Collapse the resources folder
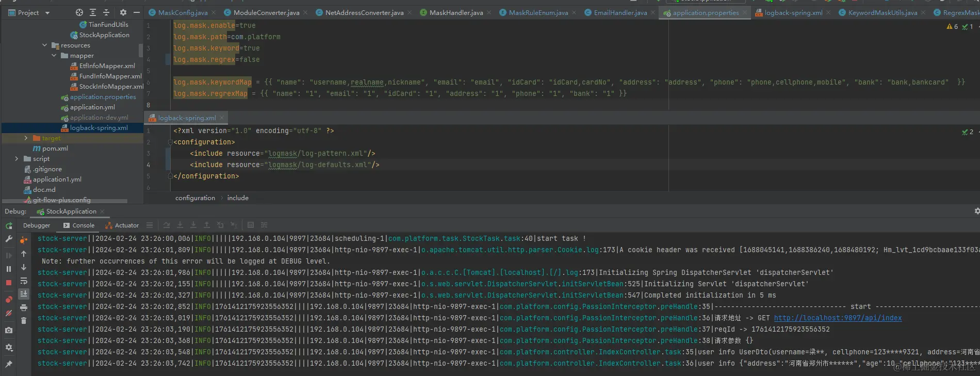This screenshot has width=980, height=376. [x=45, y=45]
